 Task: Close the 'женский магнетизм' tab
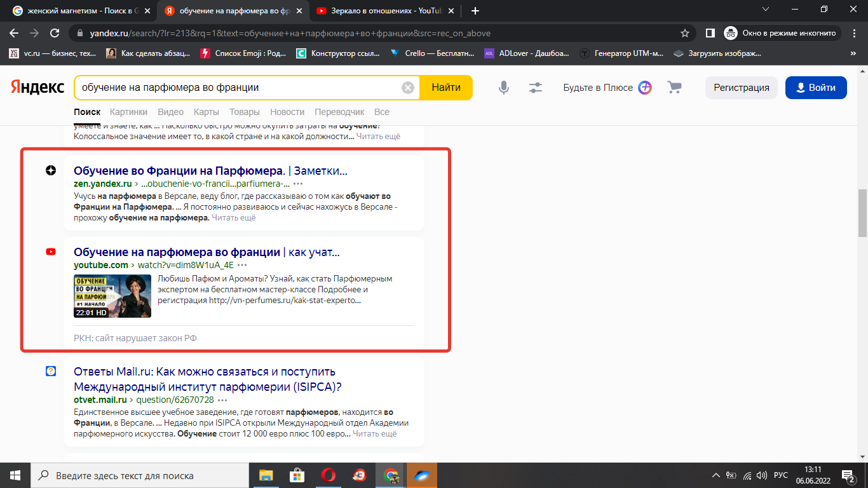pos(147,11)
